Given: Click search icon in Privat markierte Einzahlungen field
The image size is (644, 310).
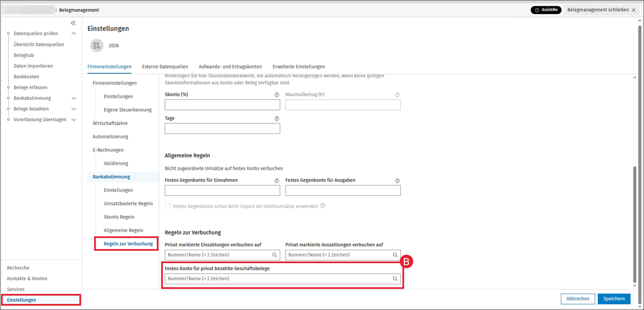Looking at the screenshot, I should (275, 255).
